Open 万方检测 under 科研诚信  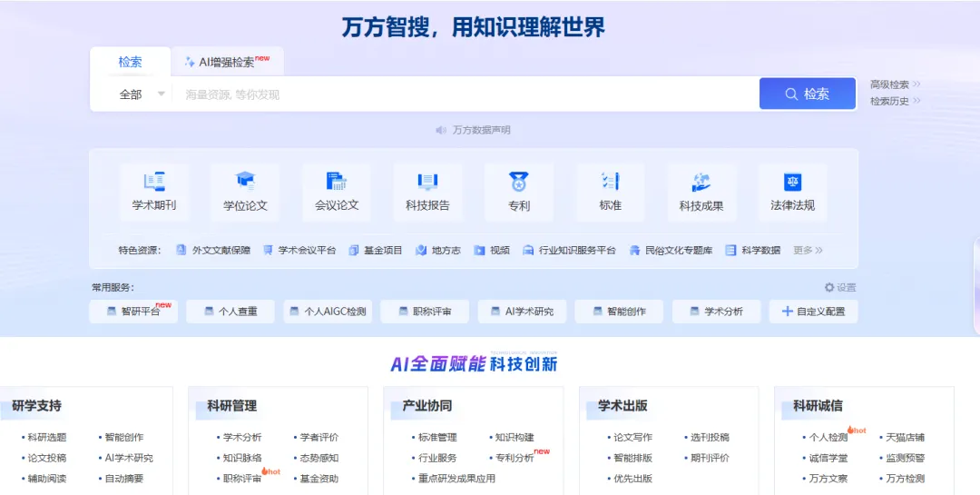906,479
